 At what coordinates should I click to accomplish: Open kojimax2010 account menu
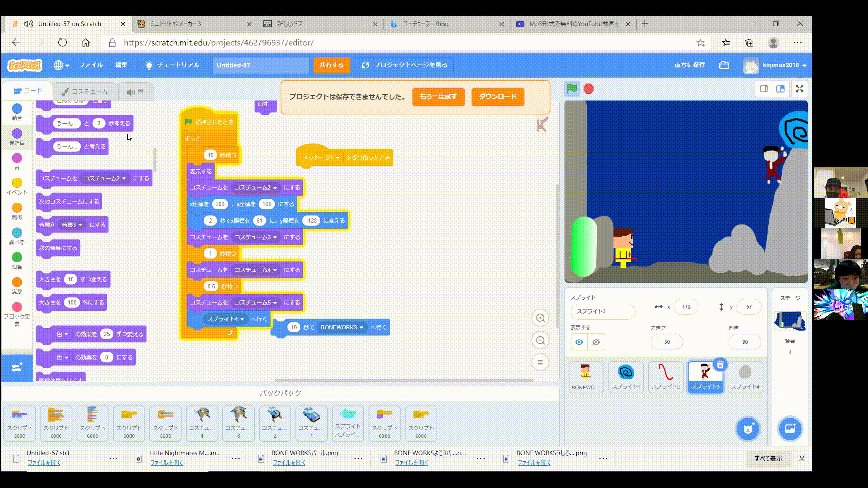click(775, 65)
